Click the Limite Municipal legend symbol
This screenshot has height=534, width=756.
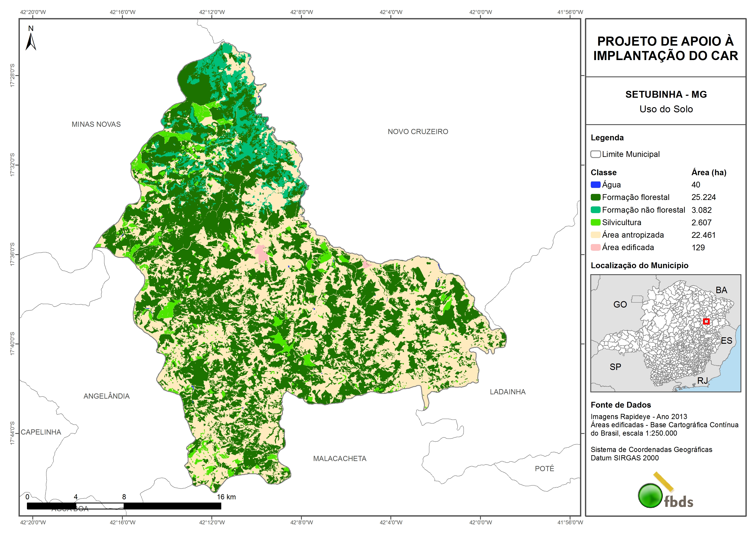pyautogui.click(x=595, y=154)
